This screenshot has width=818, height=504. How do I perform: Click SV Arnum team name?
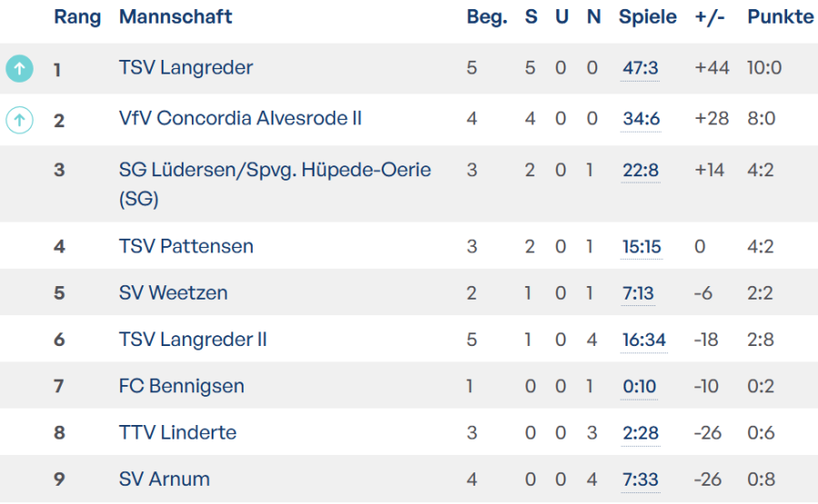point(164,479)
